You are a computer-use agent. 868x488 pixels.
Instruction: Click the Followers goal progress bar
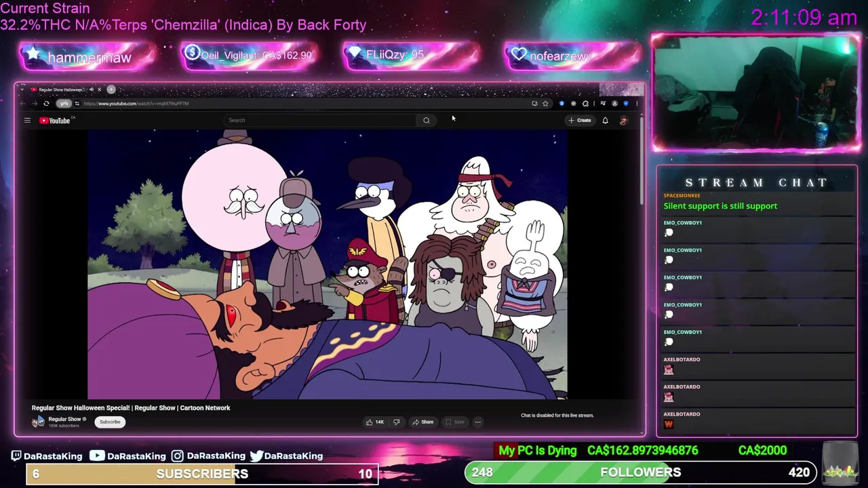click(x=641, y=472)
